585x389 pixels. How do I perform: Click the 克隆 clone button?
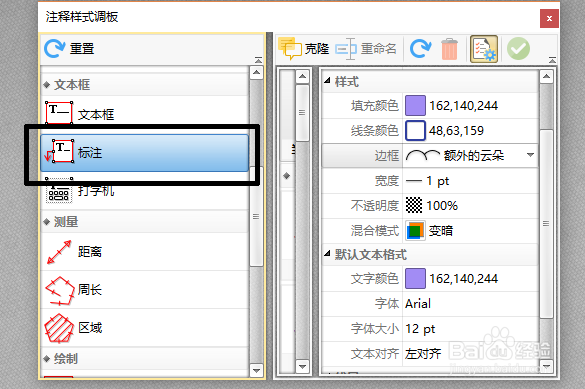pos(304,48)
